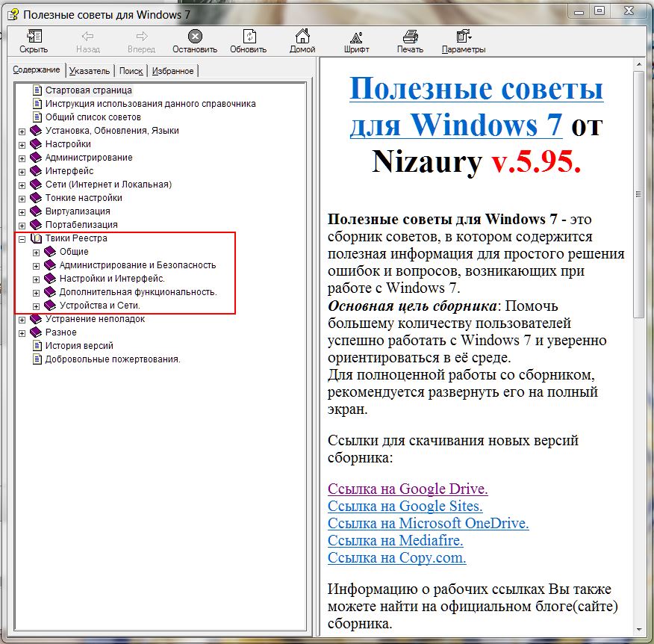The height and width of the screenshot is (644, 654).
Task: Expand the Разное node
Action: point(22,333)
